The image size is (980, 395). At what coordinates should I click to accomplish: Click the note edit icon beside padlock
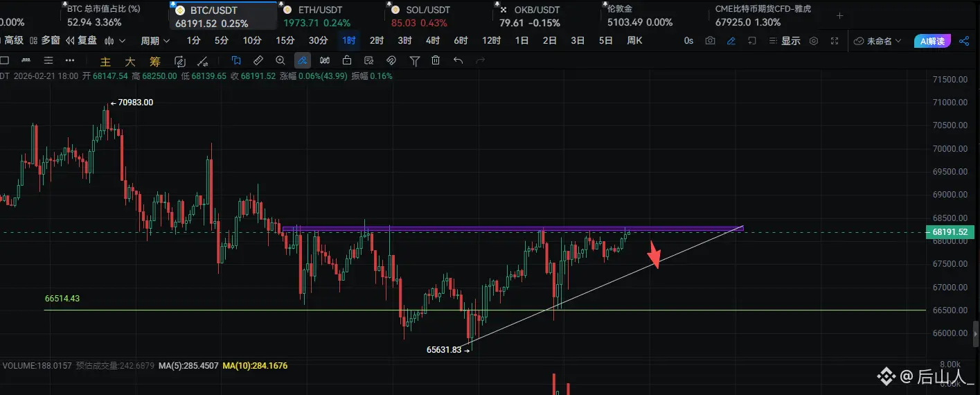(369, 60)
